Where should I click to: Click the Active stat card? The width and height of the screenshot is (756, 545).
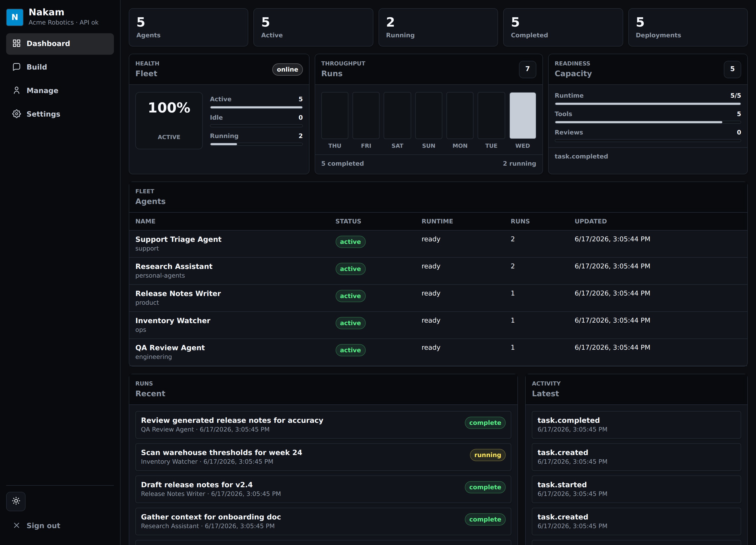313,27
